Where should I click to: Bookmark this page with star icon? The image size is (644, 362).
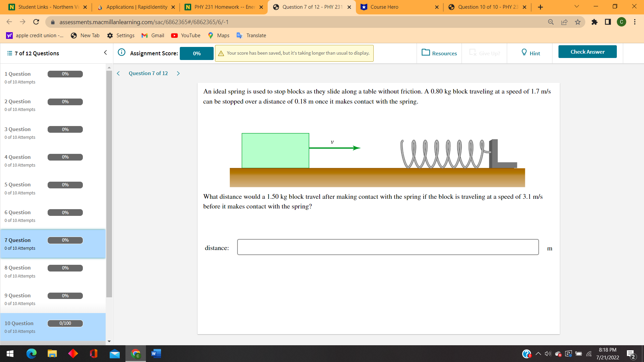click(x=578, y=22)
